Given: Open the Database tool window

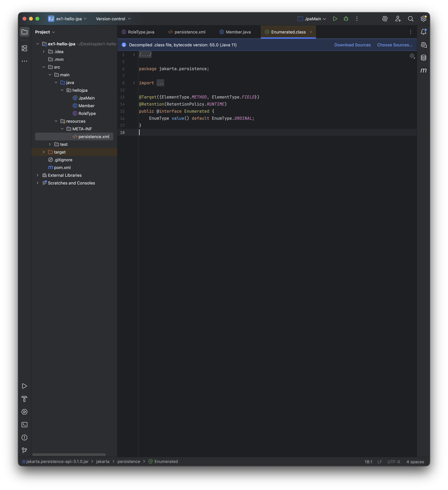Looking at the screenshot, I should pos(423,58).
